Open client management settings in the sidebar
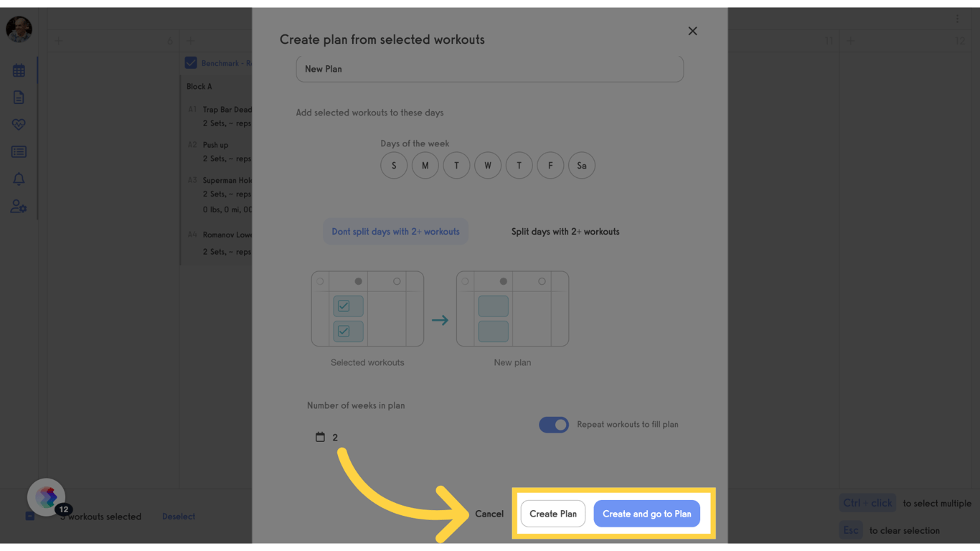Viewport: 980px width, 551px height. 19,207
